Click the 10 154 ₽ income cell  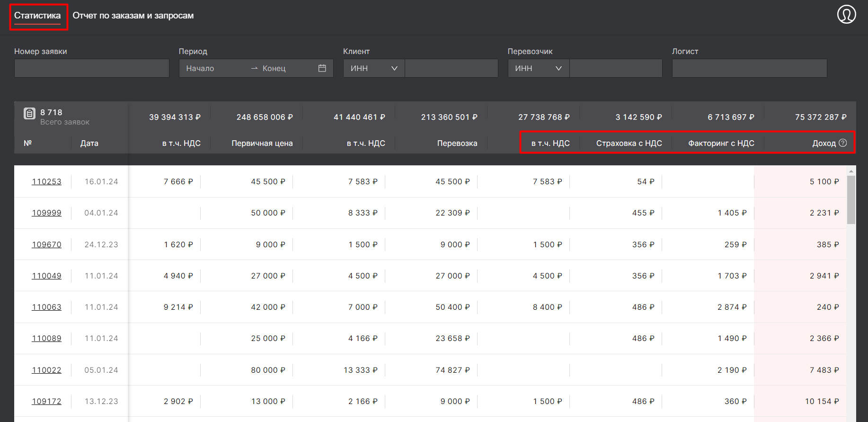tap(822, 401)
